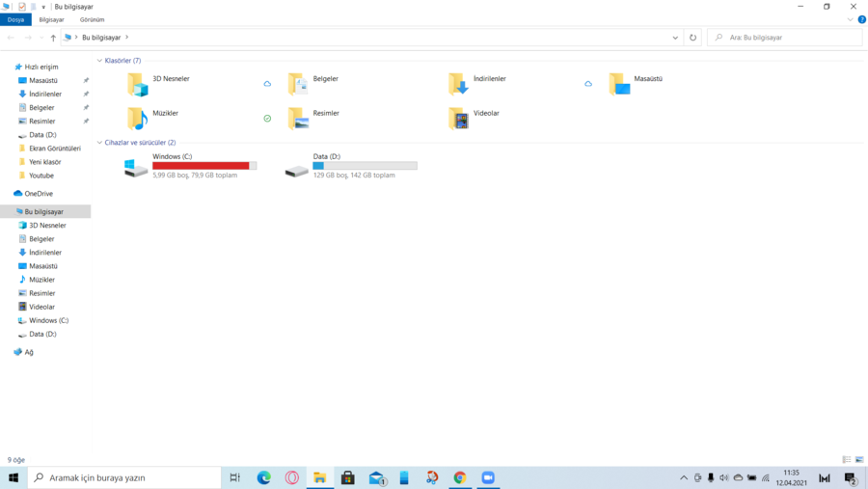Select Ağ in navigation pane
The image size is (868, 489).
(x=29, y=352)
